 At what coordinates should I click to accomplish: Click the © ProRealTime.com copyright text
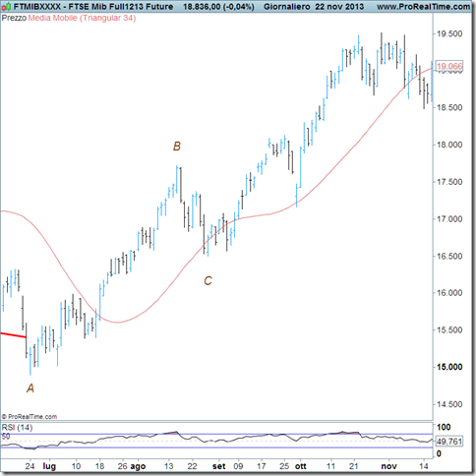click(30, 417)
